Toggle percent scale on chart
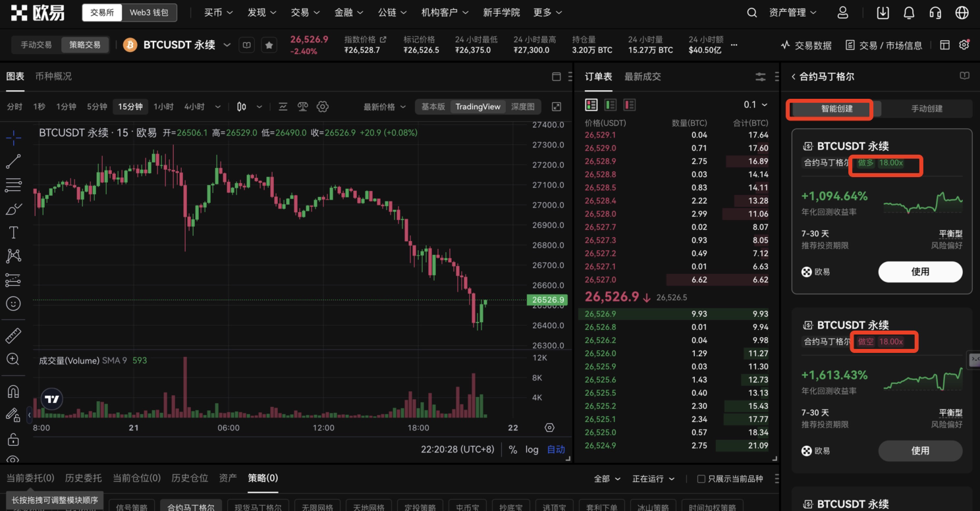Viewport: 980px width, 511px height. click(512, 449)
